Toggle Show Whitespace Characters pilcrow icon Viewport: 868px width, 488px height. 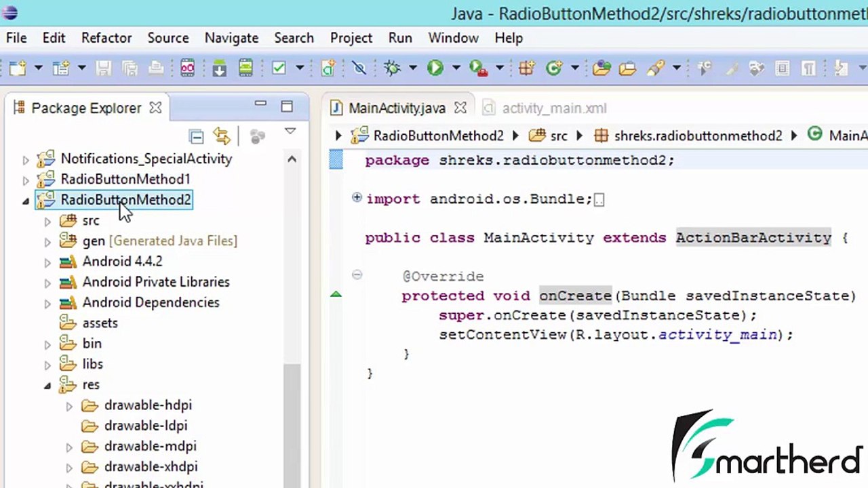point(808,68)
